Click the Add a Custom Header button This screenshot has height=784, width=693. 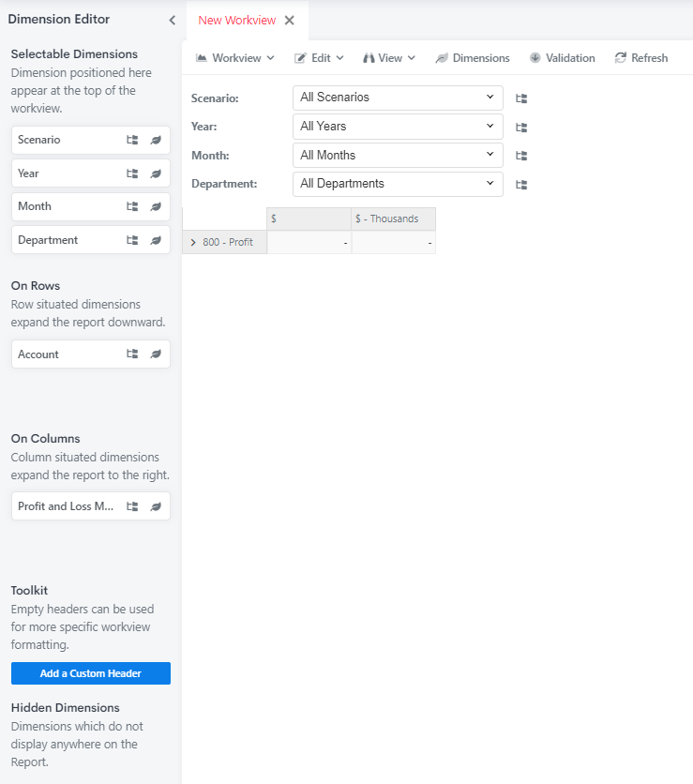(91, 673)
